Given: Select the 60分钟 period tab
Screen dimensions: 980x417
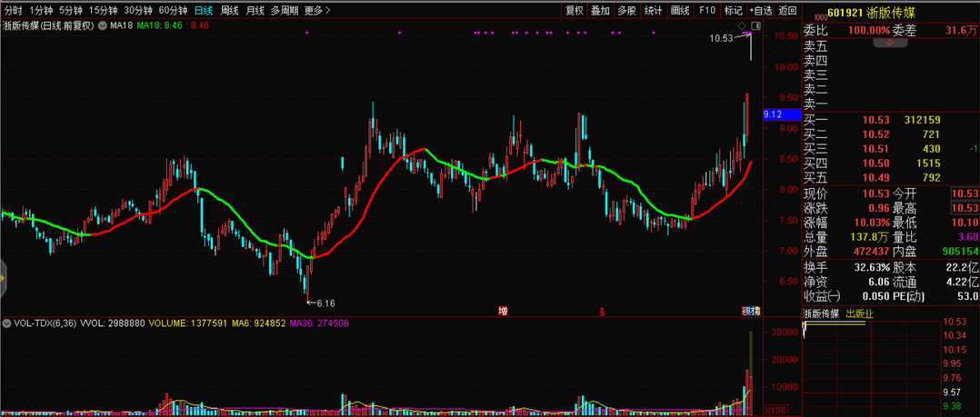Looking at the screenshot, I should [173, 10].
